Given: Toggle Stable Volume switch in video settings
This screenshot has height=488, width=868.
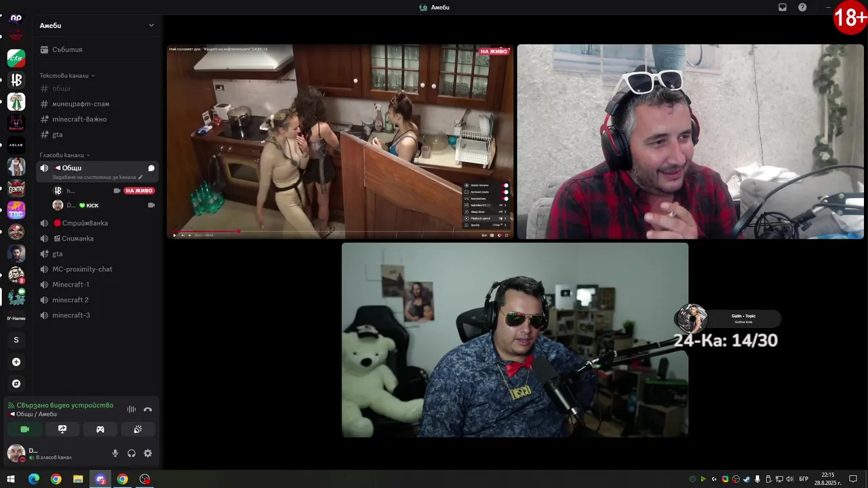Looking at the screenshot, I should tap(505, 185).
